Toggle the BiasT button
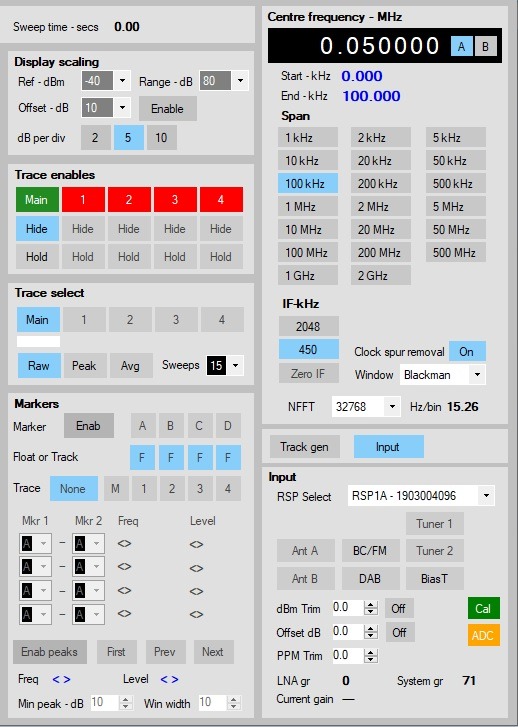Image resolution: width=518 pixels, height=727 pixels. (435, 578)
